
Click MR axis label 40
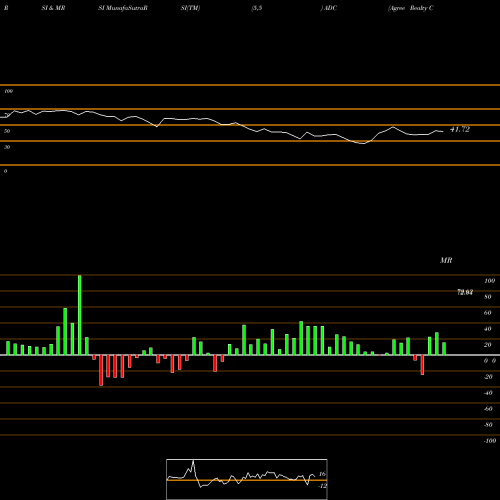[488, 329]
